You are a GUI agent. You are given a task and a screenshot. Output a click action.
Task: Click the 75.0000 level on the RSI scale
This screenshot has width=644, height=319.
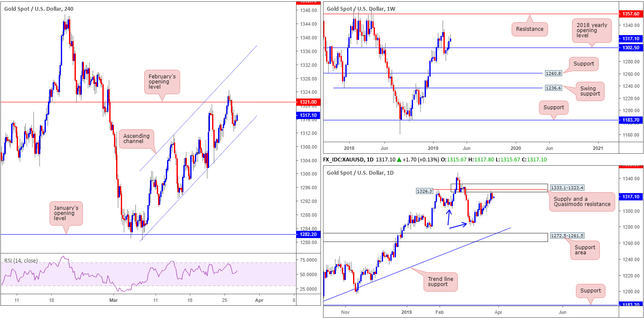point(308,260)
